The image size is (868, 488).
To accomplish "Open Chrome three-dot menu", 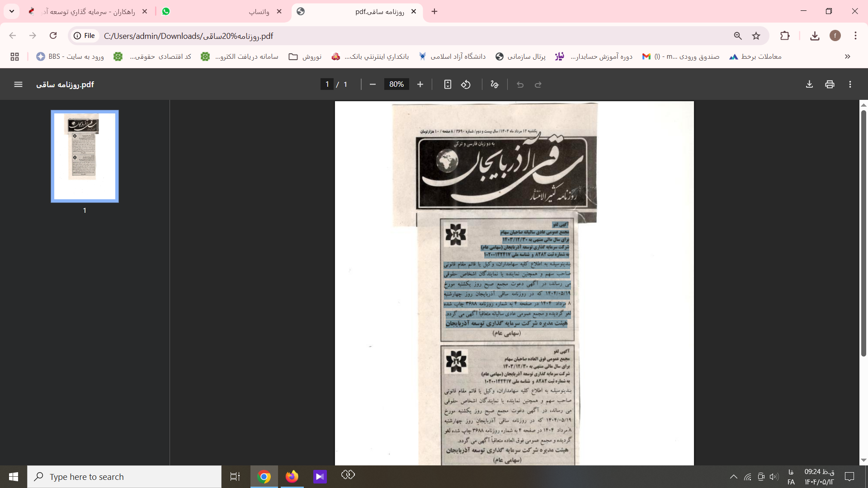I will click(855, 36).
